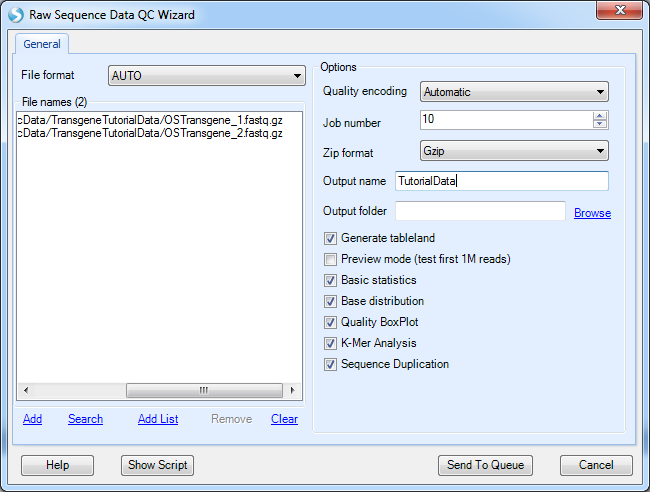The width and height of the screenshot is (650, 492).
Task: Click the application logo icon in title bar
Action: click(16, 15)
